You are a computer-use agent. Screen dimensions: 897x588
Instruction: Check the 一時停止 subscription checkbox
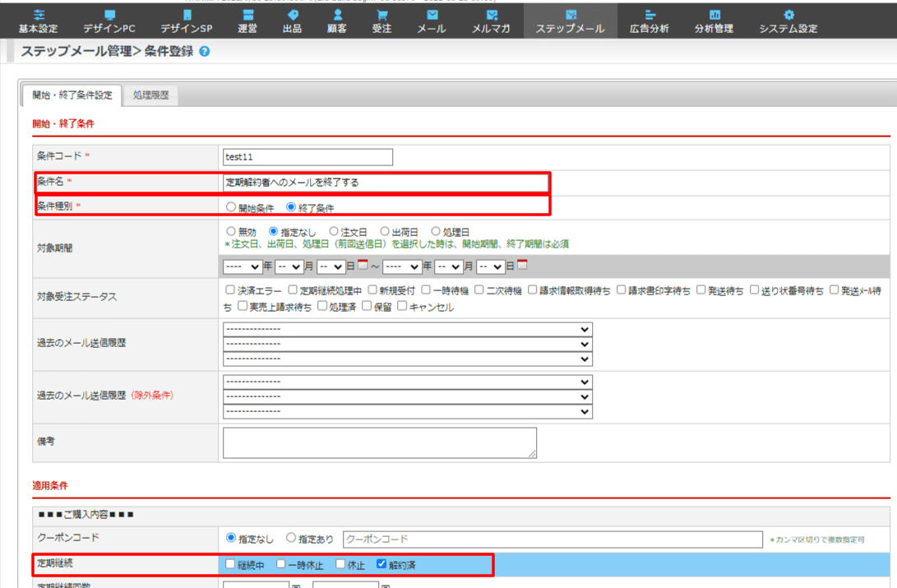280,564
